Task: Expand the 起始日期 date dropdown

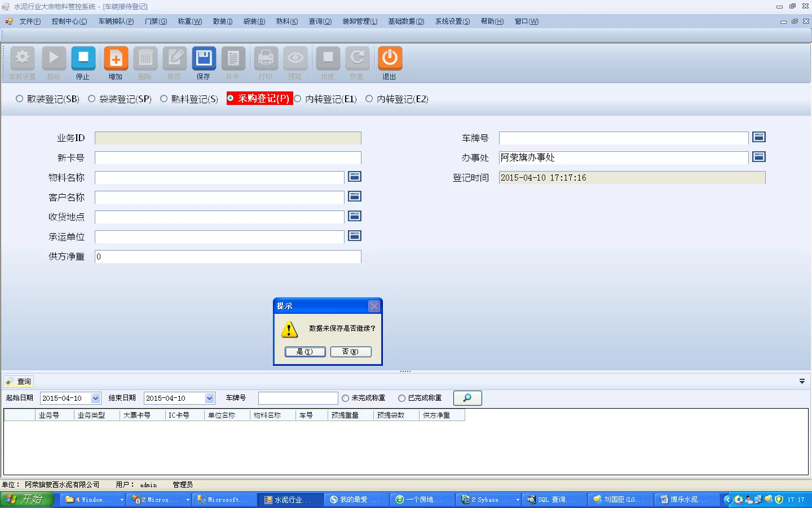Action: [95, 398]
